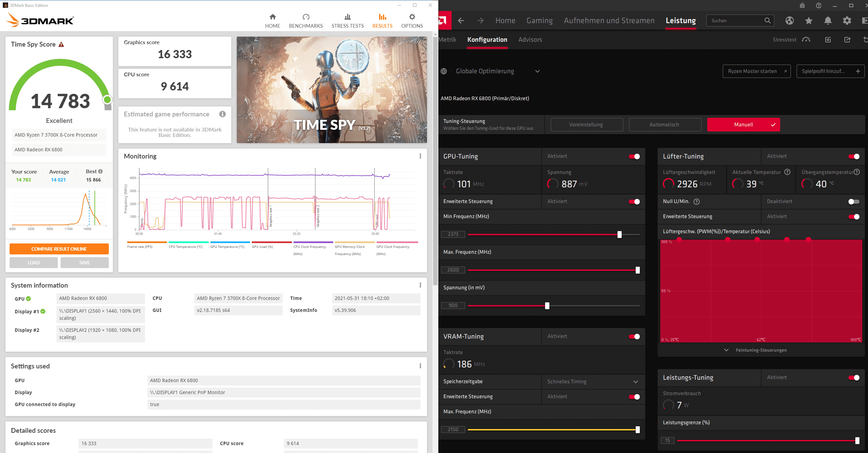
Task: Open the Settings used three-dot menu
Action: (x=420, y=366)
